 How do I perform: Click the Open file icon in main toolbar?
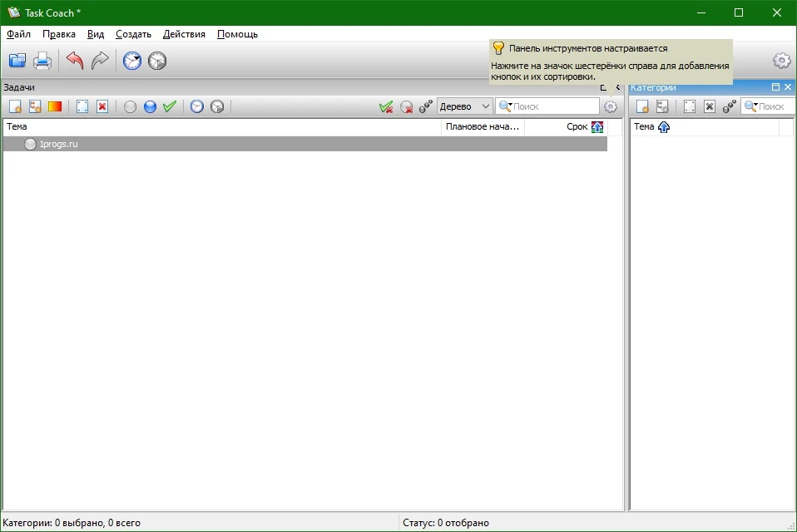[x=17, y=61]
